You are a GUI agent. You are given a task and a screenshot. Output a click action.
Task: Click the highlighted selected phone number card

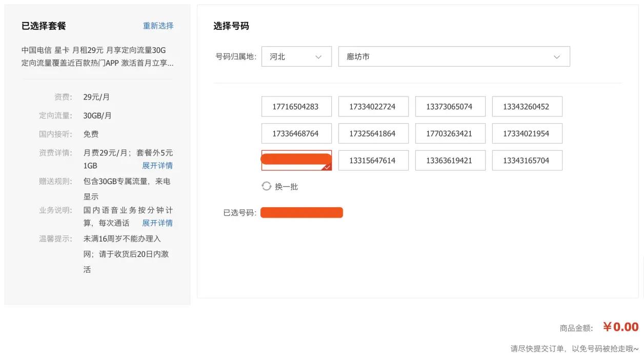296,160
